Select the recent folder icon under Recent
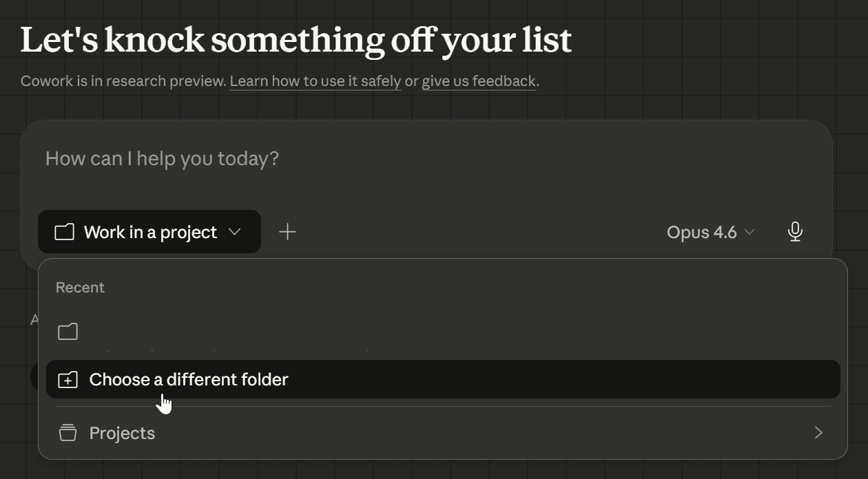This screenshot has height=479, width=868. 68,332
